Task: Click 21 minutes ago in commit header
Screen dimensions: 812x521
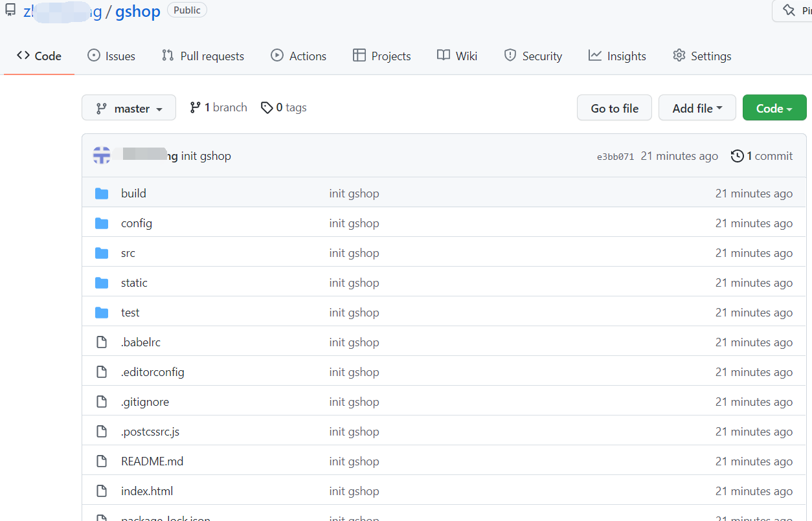Action: 679,156
